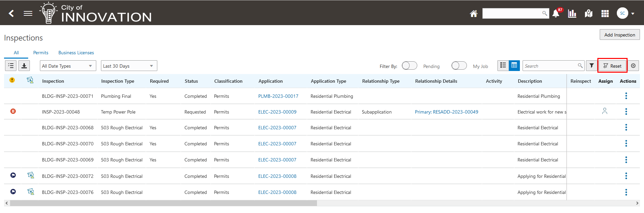
Task: Enable the My Job filter switch
Action: coord(459,66)
